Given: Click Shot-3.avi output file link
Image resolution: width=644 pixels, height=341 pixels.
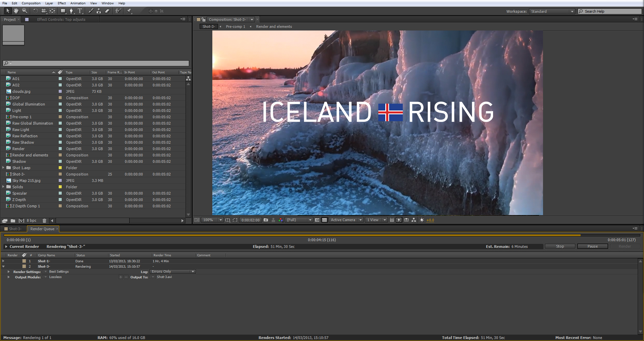Looking at the screenshot, I should pyautogui.click(x=164, y=277).
